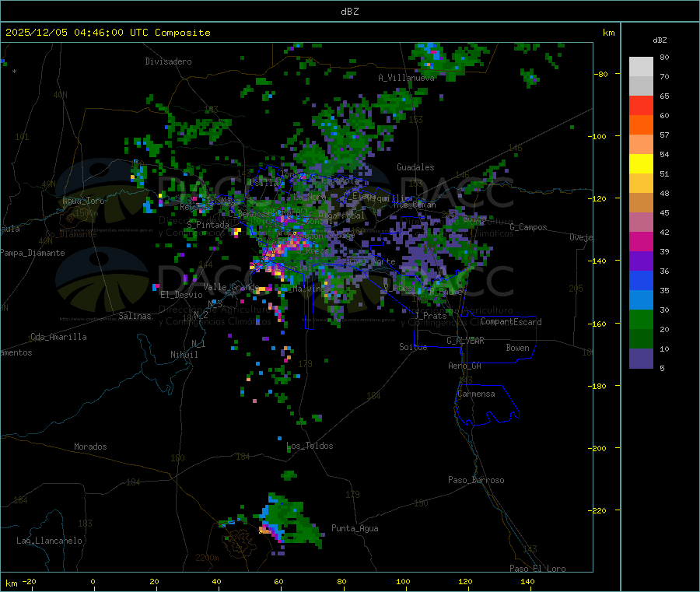Click the G_ALVEAR location label
This screenshot has width=700, height=592.
coord(465,341)
